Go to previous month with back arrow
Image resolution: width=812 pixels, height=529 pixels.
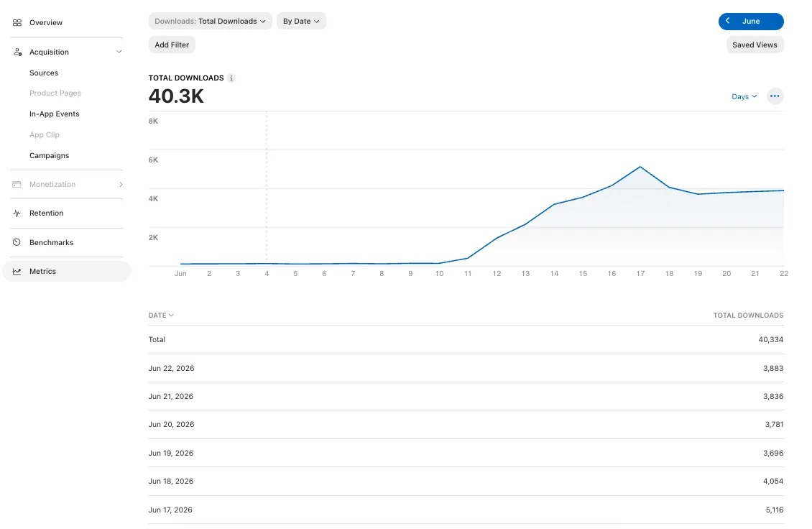pyautogui.click(x=728, y=21)
